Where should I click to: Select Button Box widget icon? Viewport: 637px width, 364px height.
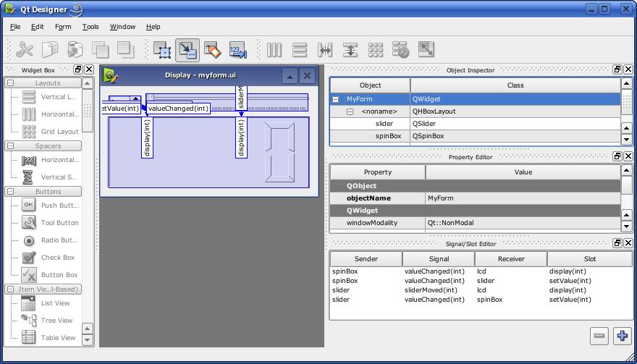coord(29,274)
